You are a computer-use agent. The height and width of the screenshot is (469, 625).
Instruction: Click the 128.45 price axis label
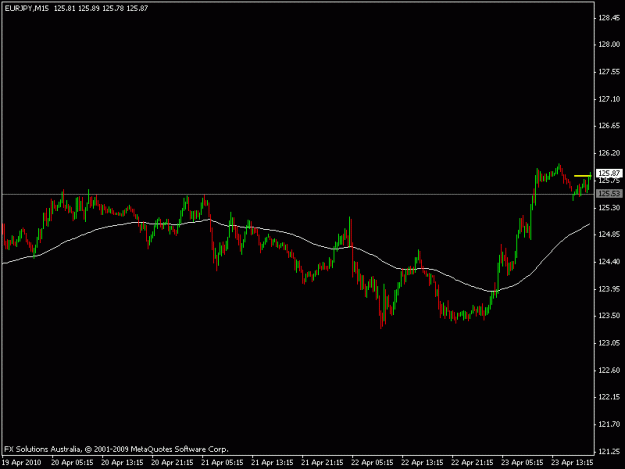coord(609,18)
